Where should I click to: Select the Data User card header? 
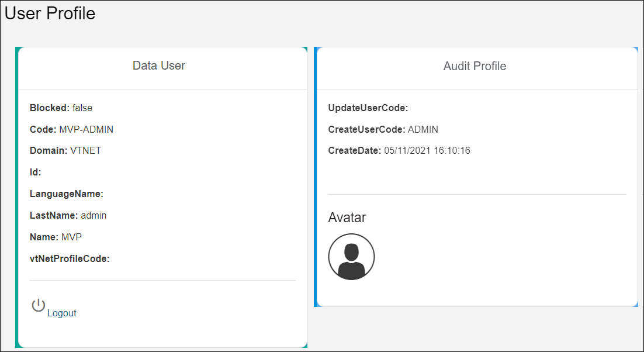pyautogui.click(x=158, y=65)
